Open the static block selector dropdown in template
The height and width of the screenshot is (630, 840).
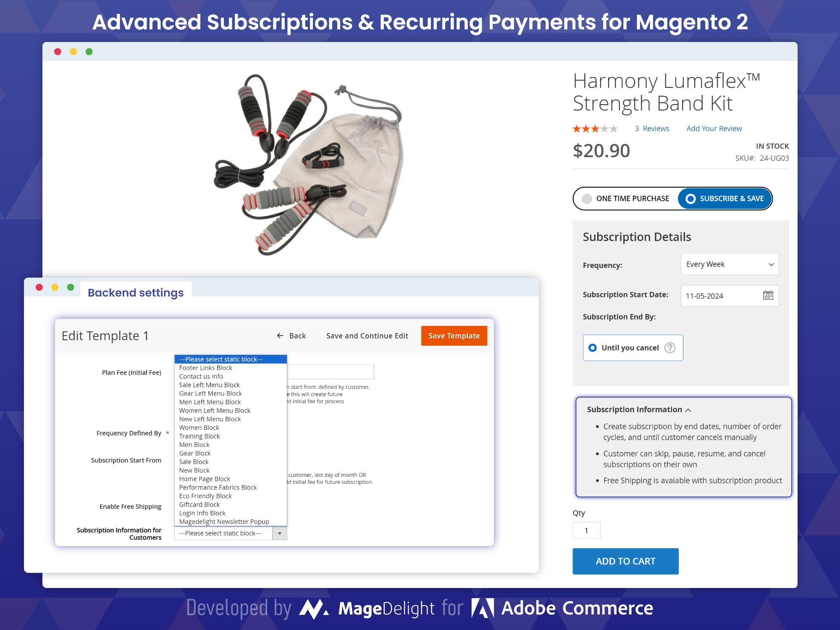click(231, 533)
